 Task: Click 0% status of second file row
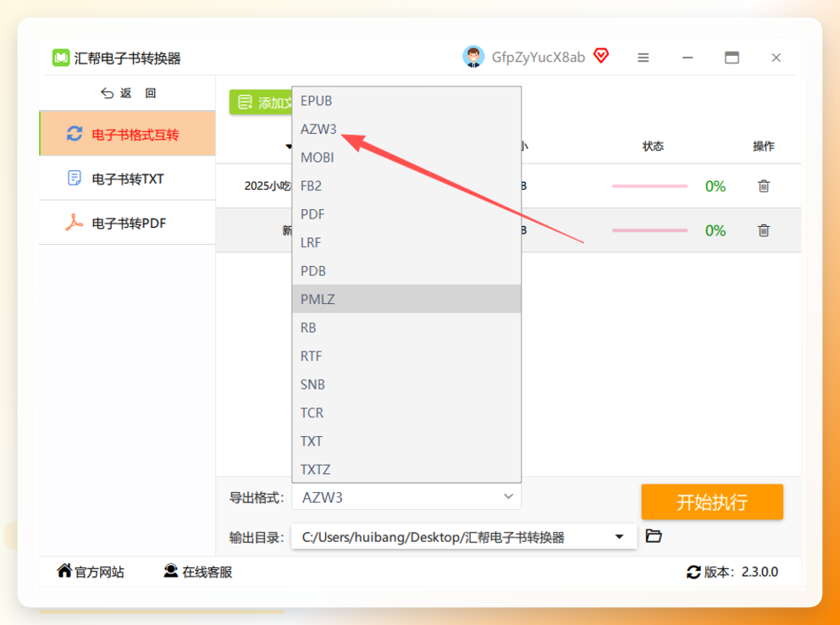coord(716,231)
